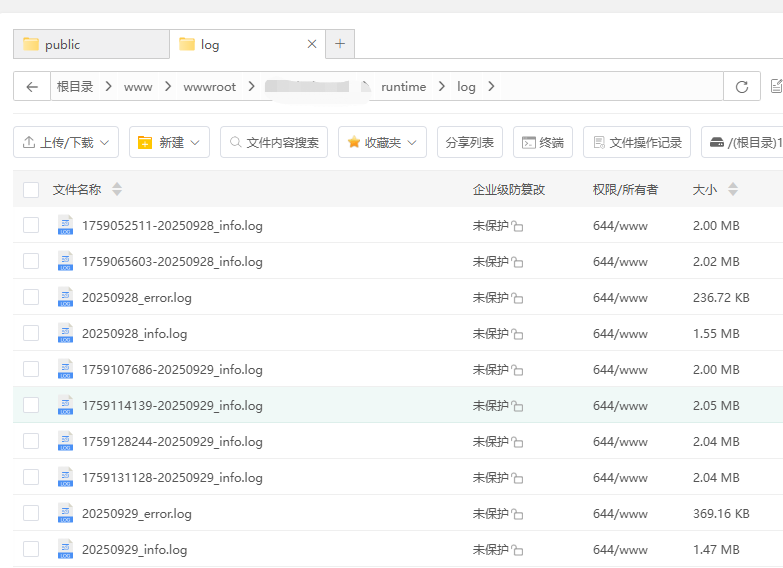Screen dimensions: 783x568
Task: Expand the 上传/下载 dropdown
Action: pyautogui.click(x=66, y=142)
